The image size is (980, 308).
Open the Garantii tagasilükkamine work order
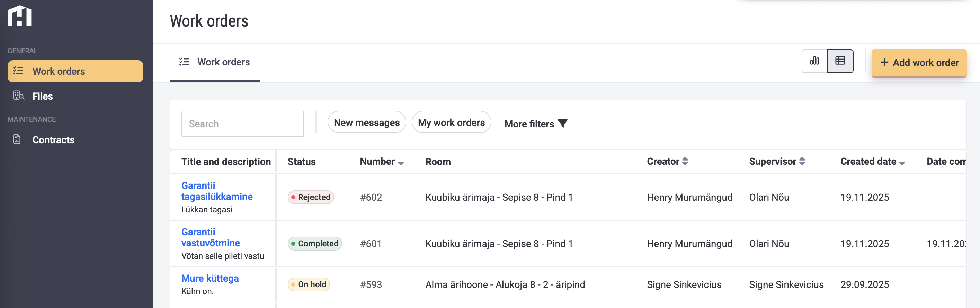point(216,191)
